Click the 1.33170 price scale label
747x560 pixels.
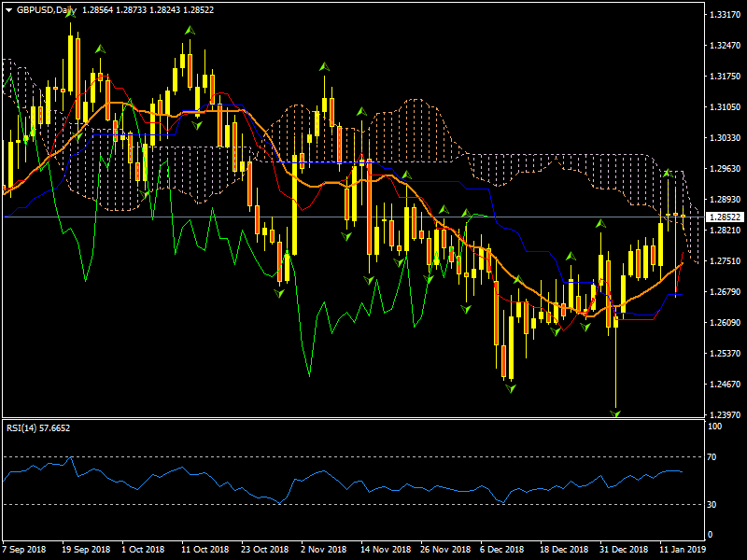pyautogui.click(x=725, y=15)
